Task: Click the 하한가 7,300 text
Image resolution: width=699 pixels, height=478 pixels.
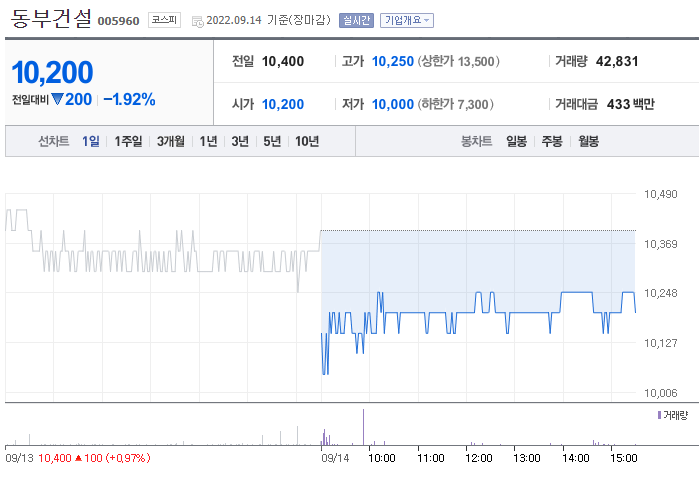Action: [x=456, y=104]
